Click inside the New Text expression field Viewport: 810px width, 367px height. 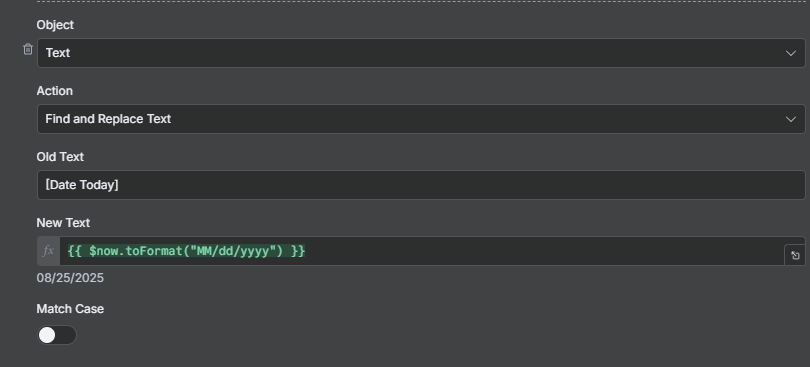tap(422, 251)
